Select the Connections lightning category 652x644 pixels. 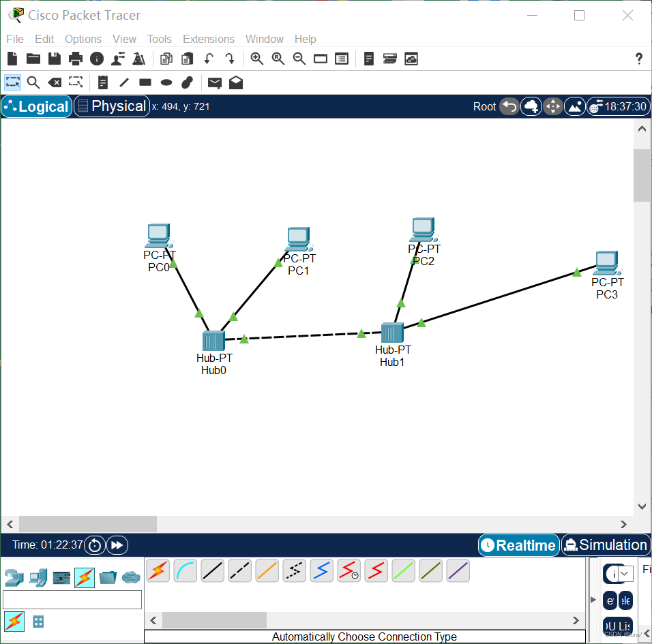coord(85,577)
